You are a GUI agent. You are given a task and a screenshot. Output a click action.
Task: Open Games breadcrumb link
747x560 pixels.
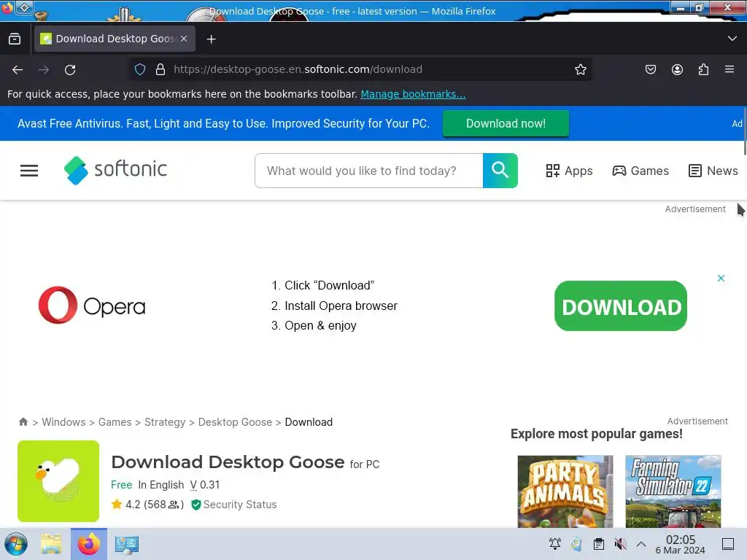[x=115, y=422]
